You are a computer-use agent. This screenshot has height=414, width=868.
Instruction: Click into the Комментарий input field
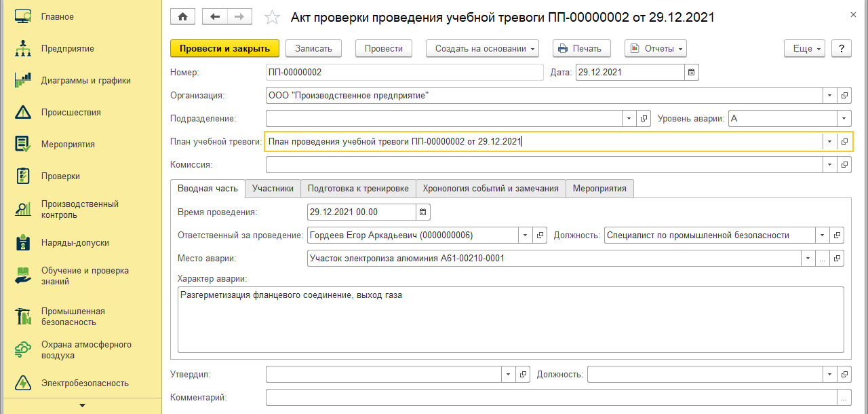pyautogui.click(x=551, y=397)
